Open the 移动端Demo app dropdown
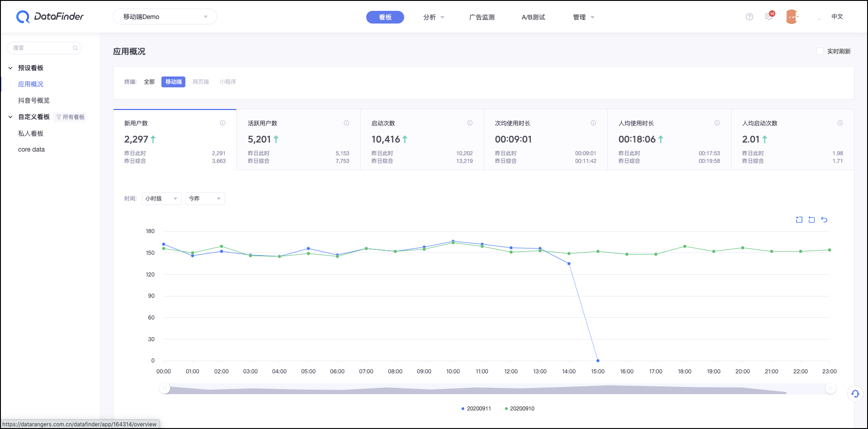The image size is (868, 429). 165,17
